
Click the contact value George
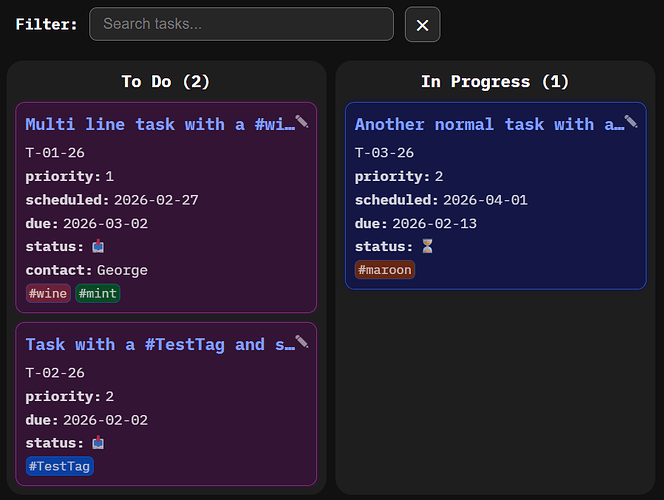click(x=122, y=270)
